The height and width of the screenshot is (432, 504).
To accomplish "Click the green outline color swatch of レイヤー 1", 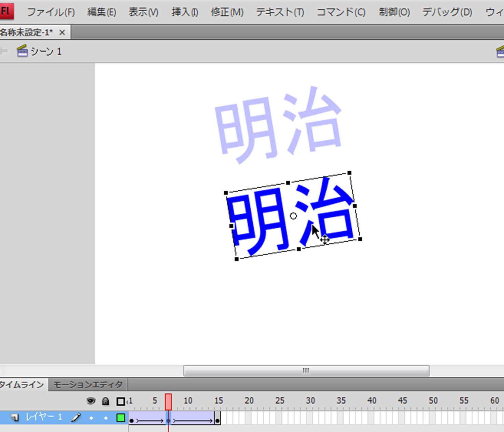I will click(x=121, y=418).
